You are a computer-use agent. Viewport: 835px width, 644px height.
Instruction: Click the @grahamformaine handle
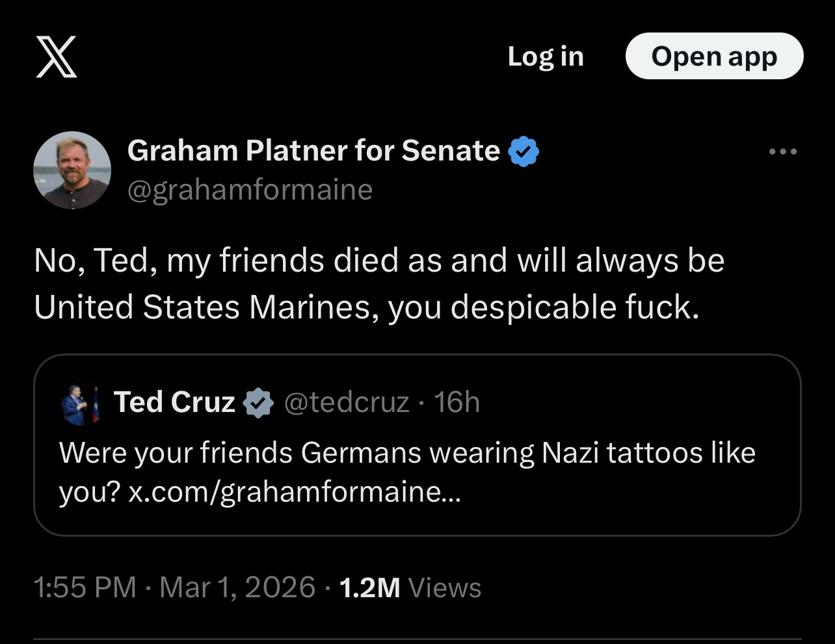(x=250, y=190)
